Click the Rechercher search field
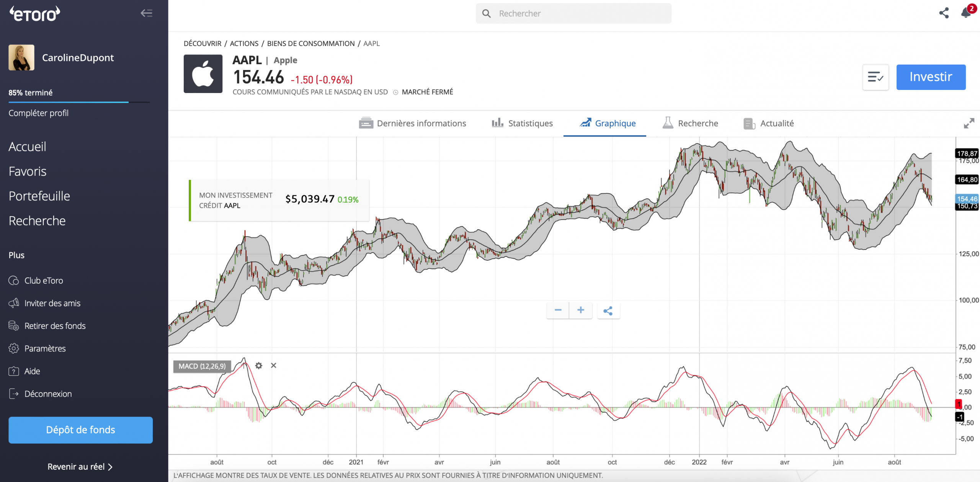This screenshot has width=980, height=482. click(573, 13)
